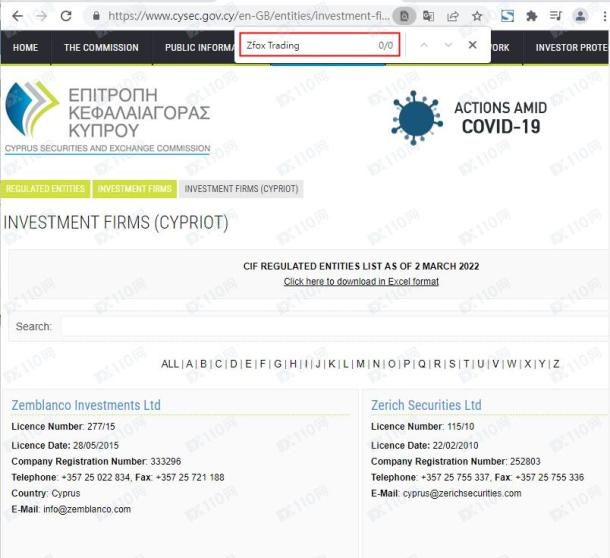Open PUBLIC INFORMATION menu
This screenshot has width=610, height=558.
(200, 47)
